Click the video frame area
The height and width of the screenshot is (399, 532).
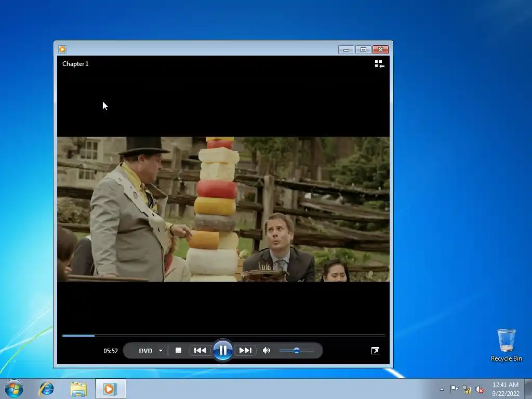223,209
